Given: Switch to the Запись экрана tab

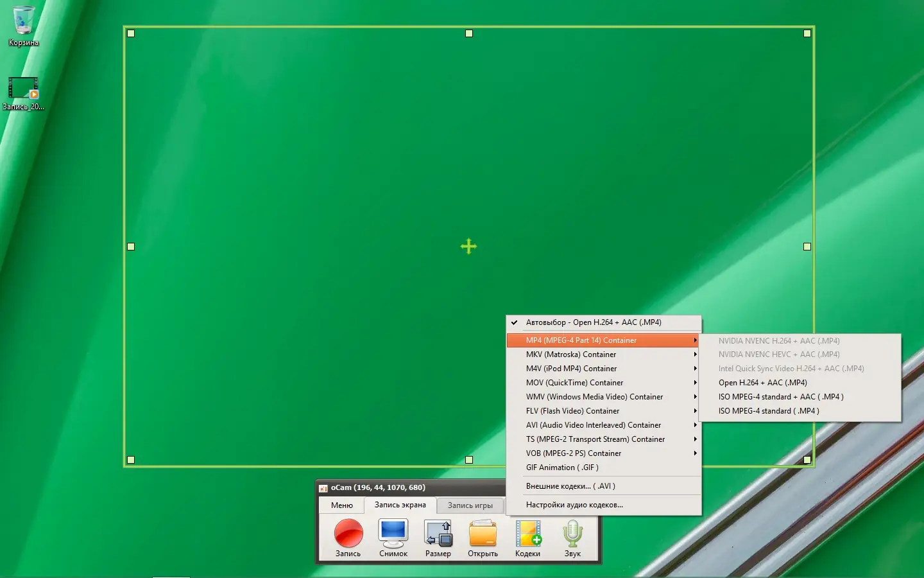Looking at the screenshot, I should pos(400,505).
